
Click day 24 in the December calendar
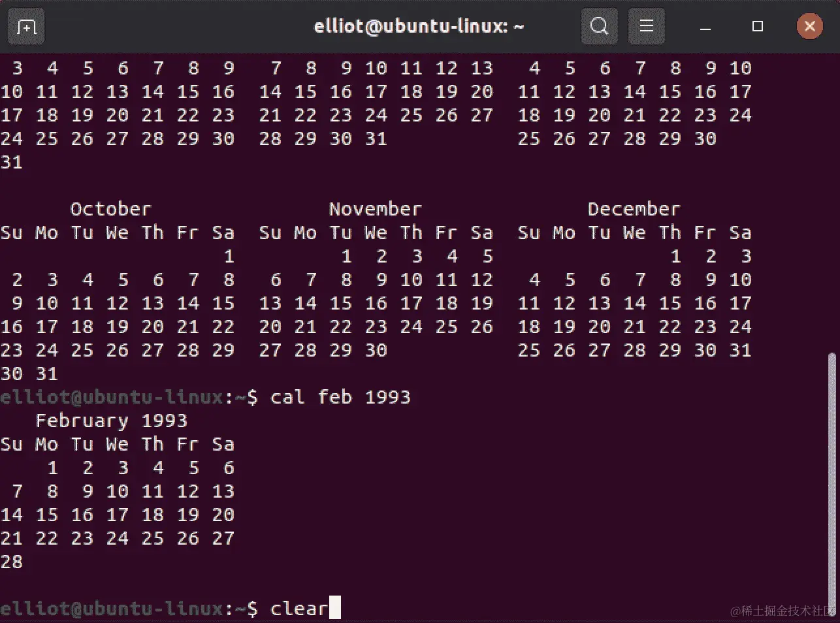[740, 327]
